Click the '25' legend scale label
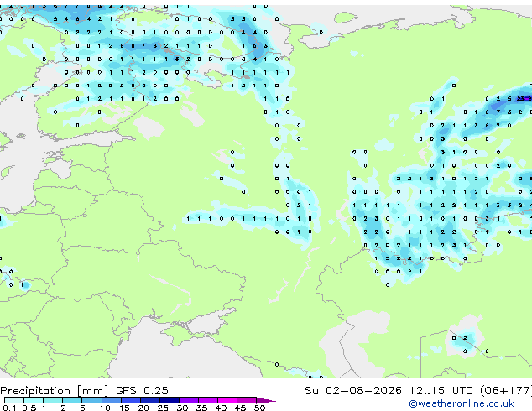532x411 pixels. tap(163, 408)
